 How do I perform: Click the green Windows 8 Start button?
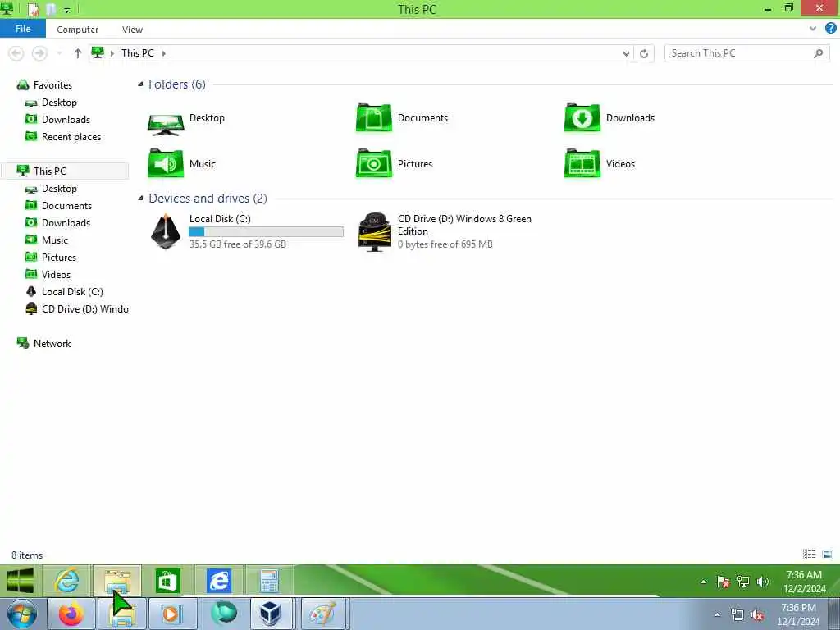click(21, 581)
